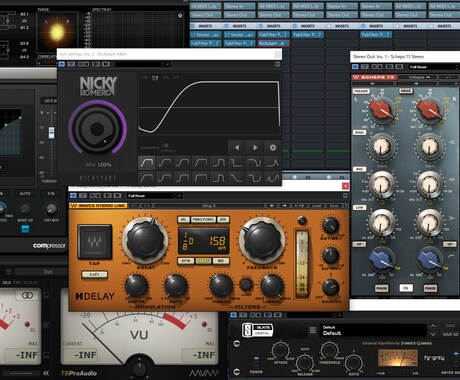The width and height of the screenshot is (460, 380).
Task: Click the phase correlation scope display
Action: pos(57,32)
